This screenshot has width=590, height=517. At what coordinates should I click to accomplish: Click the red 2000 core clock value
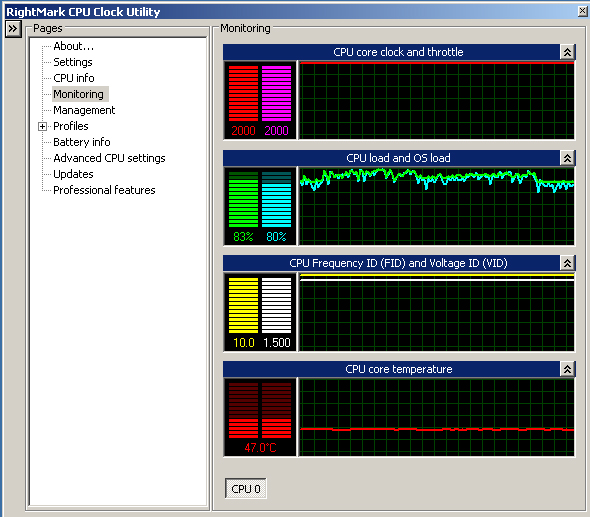click(243, 131)
